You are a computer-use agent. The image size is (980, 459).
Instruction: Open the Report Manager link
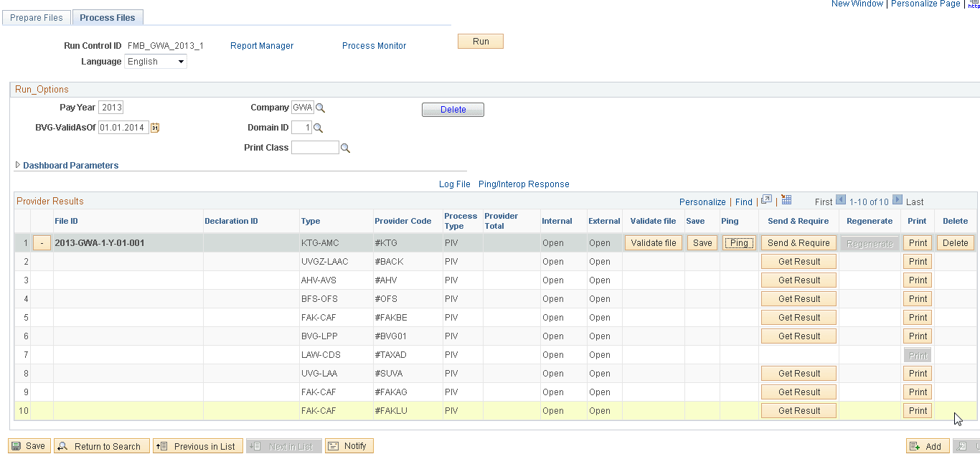tap(262, 46)
